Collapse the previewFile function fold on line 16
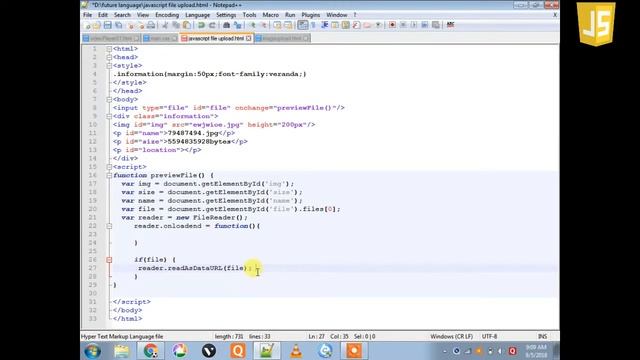Viewport: 640px width, 360px height. tap(109, 176)
